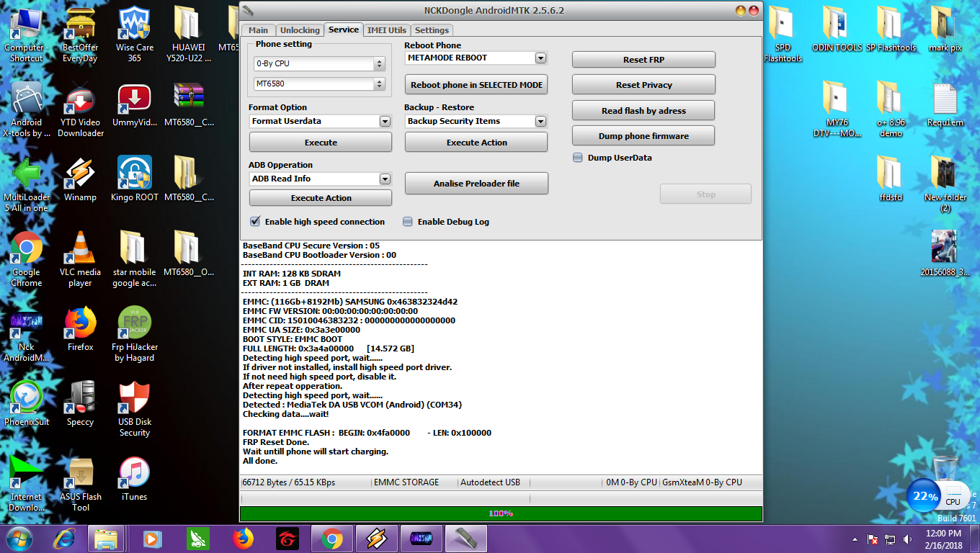Launch Winamp from the desktop
The image size is (980, 553).
tap(80, 179)
